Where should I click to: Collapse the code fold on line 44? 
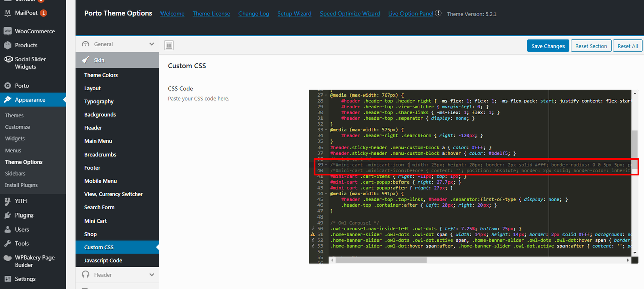pos(327,193)
